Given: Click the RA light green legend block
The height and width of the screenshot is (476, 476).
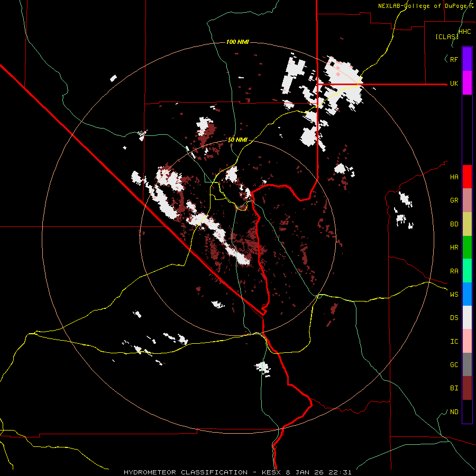Looking at the screenshot, I should [x=467, y=271].
